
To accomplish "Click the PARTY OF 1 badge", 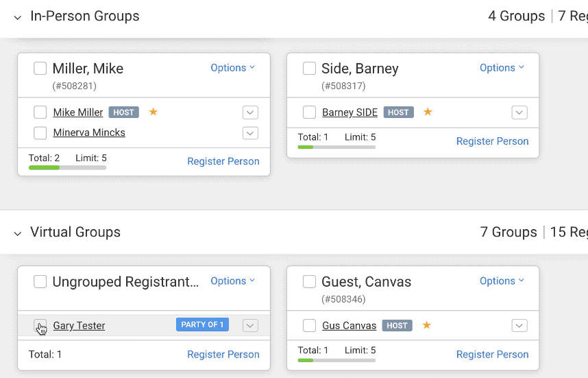I will pyautogui.click(x=202, y=325).
